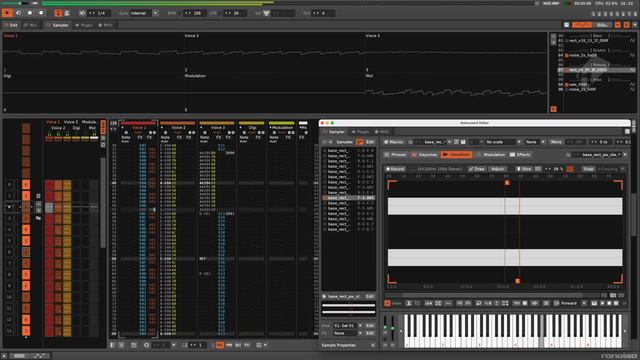Viewport: 640px width, 360px height.
Task: Open the main window Plugin tab
Action: (84, 25)
